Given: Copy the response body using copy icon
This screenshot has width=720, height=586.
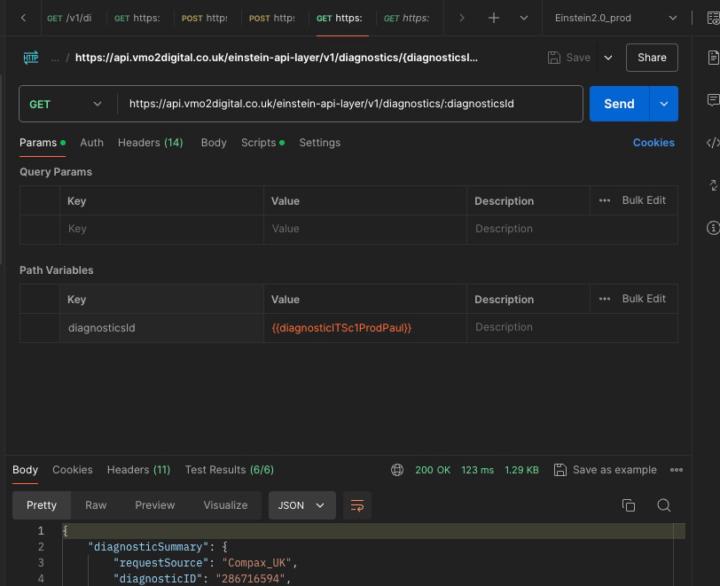Looking at the screenshot, I should (x=628, y=505).
